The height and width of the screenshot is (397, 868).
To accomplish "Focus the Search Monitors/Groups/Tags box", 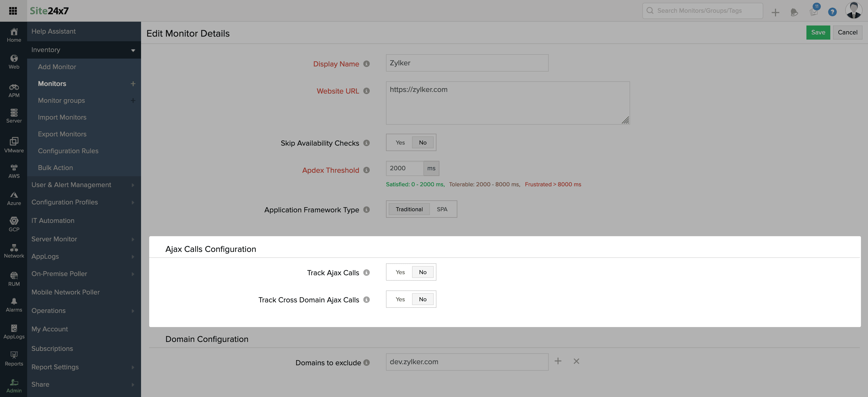I will (703, 11).
